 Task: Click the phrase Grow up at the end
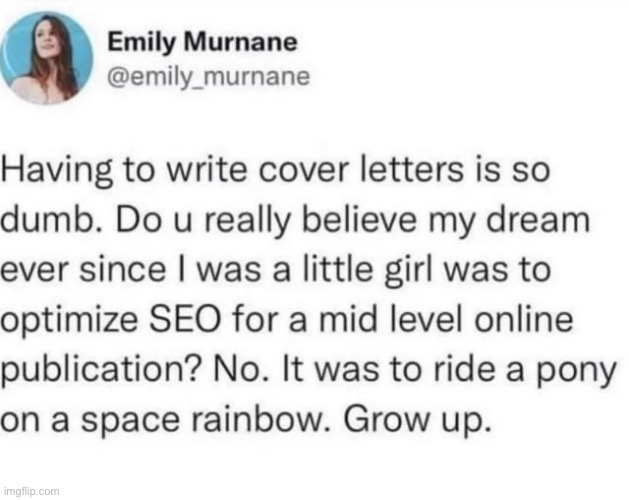point(417,421)
